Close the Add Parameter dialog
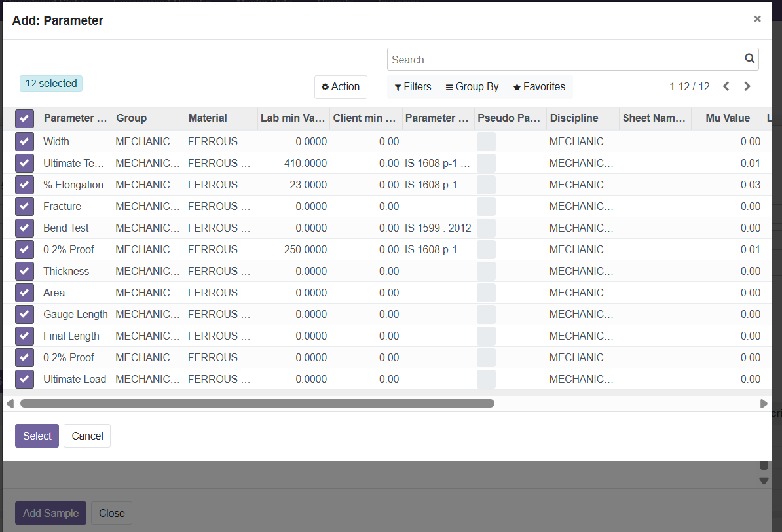Screen dimensions: 782x532 (x=757, y=19)
